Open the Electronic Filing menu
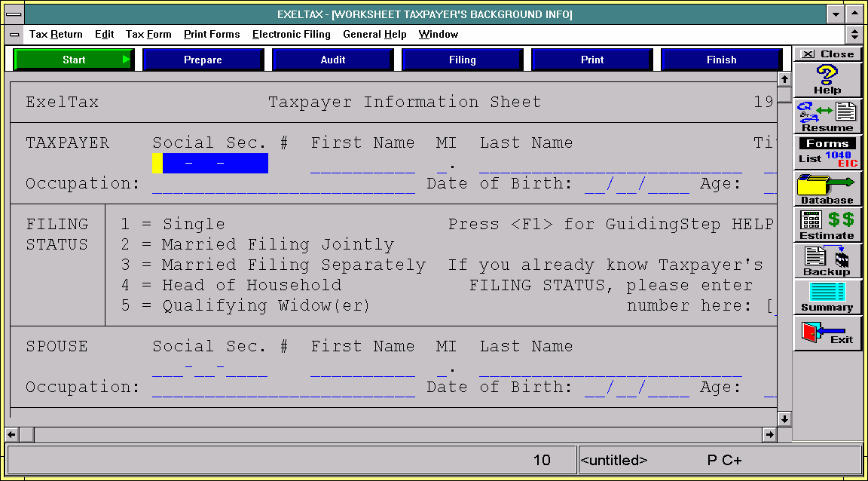 click(291, 35)
